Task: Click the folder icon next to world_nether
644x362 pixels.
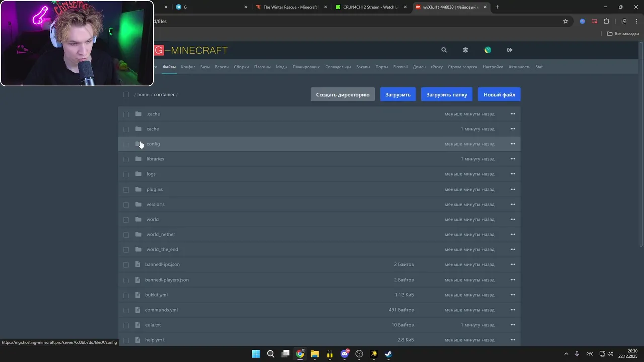Action: click(138, 234)
